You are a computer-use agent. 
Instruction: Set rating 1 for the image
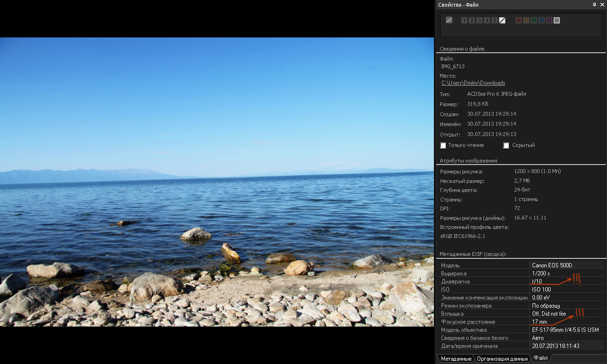(464, 20)
